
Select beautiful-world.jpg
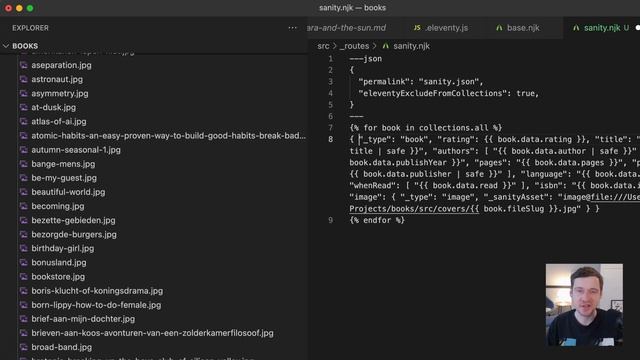click(68, 192)
